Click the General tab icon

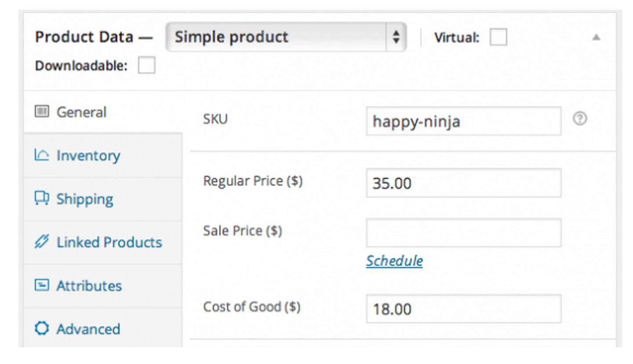(41, 112)
